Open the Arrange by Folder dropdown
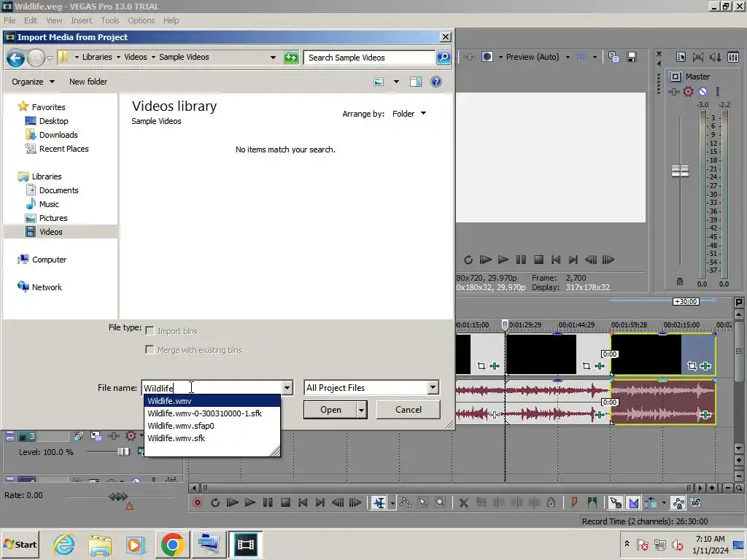 pos(409,113)
